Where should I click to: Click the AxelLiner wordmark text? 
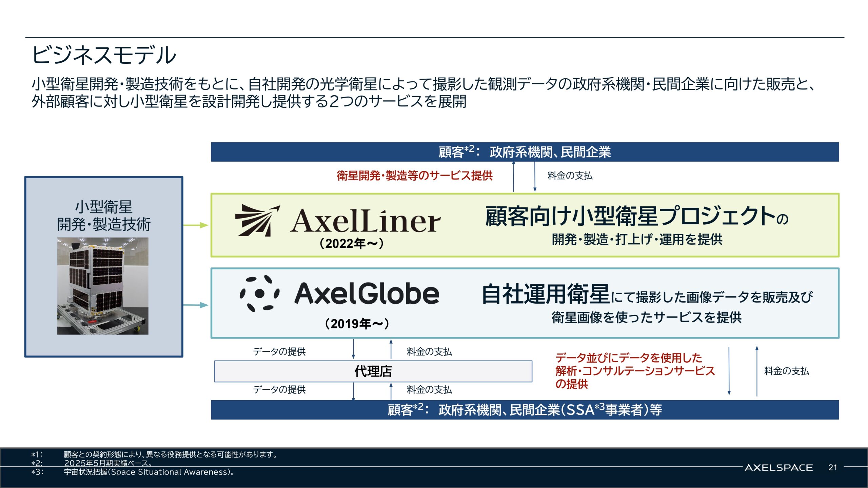coord(366,221)
